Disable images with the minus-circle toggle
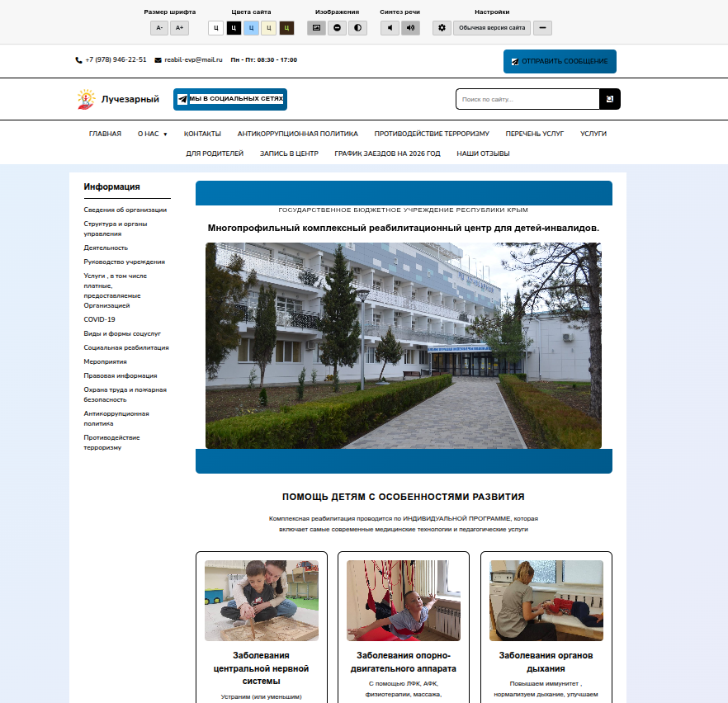 (338, 28)
